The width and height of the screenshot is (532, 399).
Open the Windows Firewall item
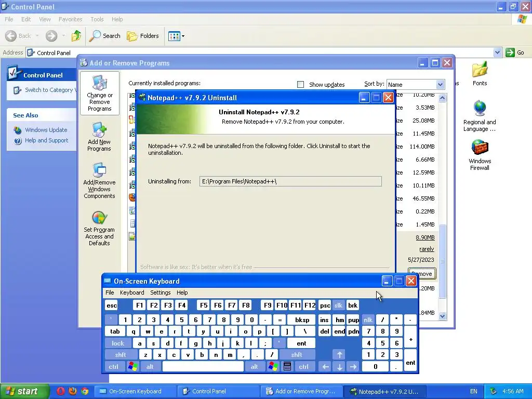(x=480, y=155)
